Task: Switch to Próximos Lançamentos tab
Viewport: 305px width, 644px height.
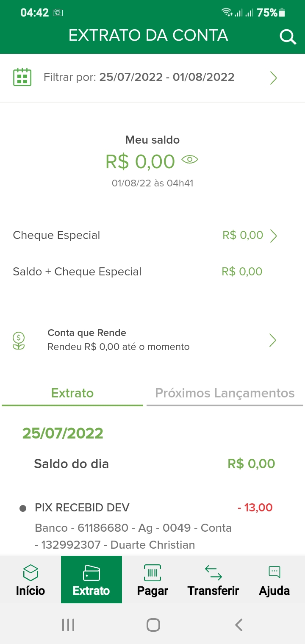Action: pyautogui.click(x=225, y=393)
